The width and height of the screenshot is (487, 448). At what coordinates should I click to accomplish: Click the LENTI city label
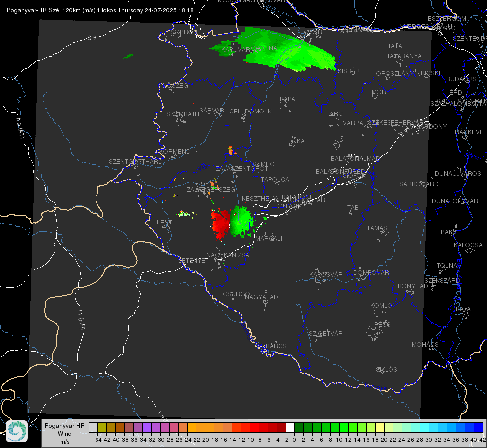point(165,223)
